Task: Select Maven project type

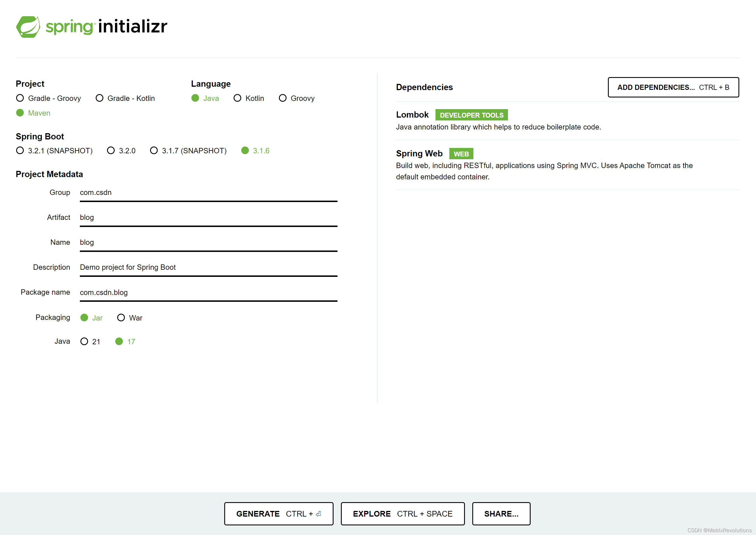Action: [x=33, y=113]
